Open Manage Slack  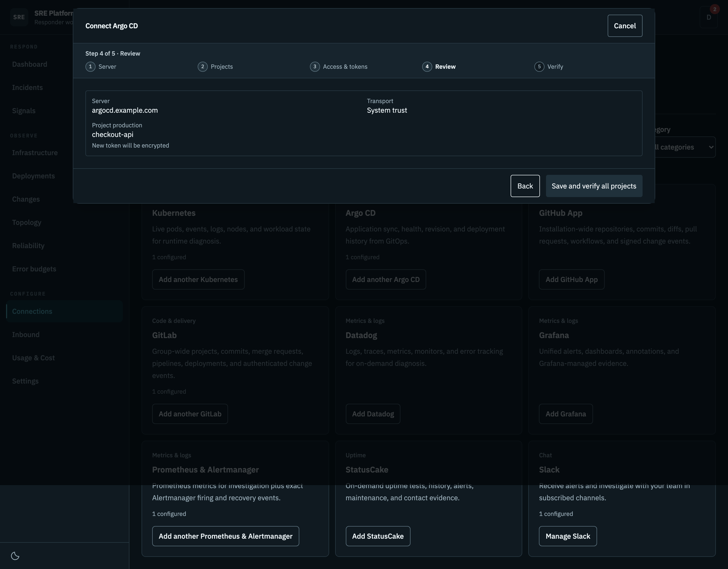tap(568, 536)
